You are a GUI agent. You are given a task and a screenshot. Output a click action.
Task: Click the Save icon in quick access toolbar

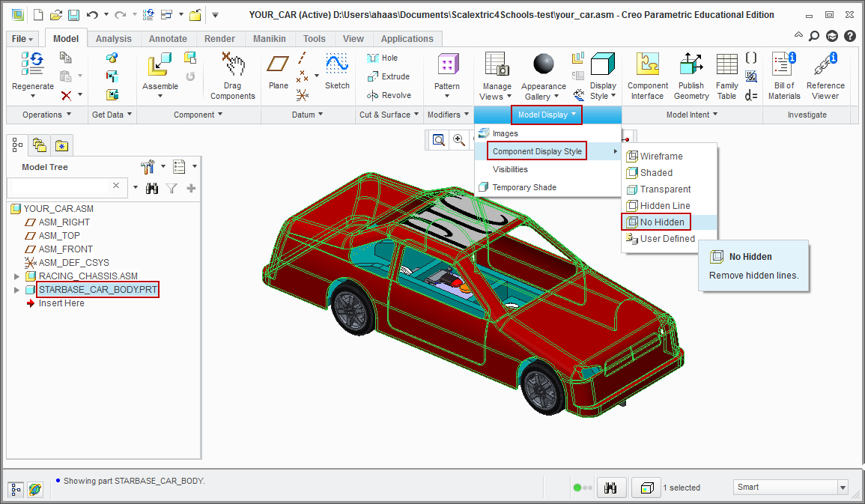(x=73, y=16)
